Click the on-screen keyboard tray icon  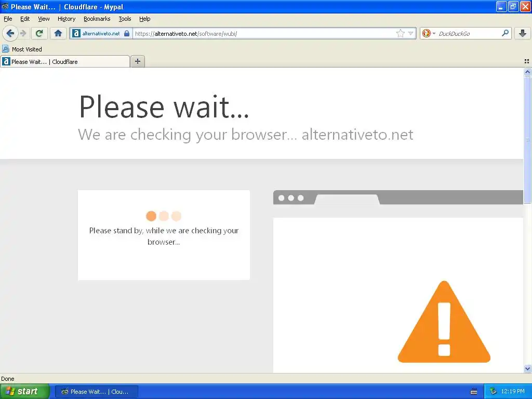(474, 392)
